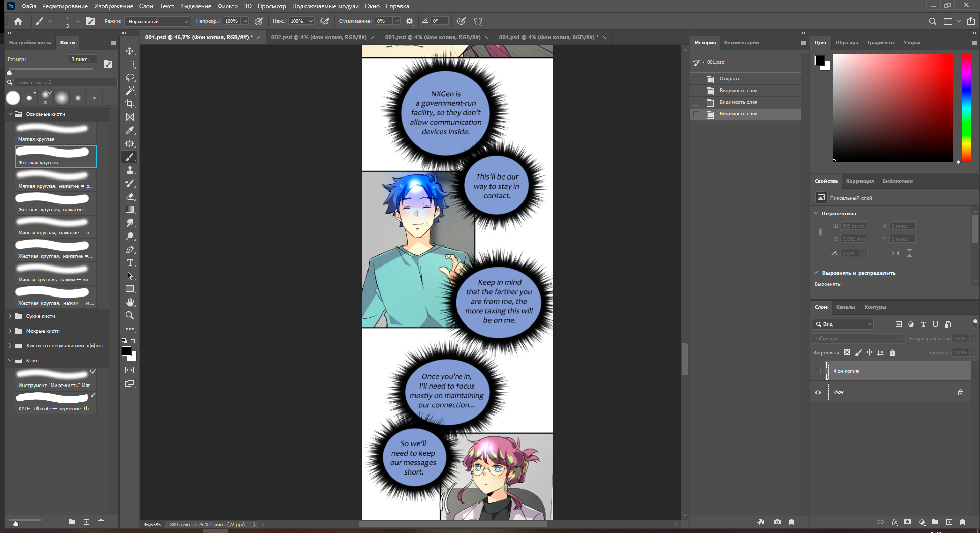Image resolution: width=980 pixels, height=533 pixels.
Task: Click the search icon in top right
Action: (932, 21)
